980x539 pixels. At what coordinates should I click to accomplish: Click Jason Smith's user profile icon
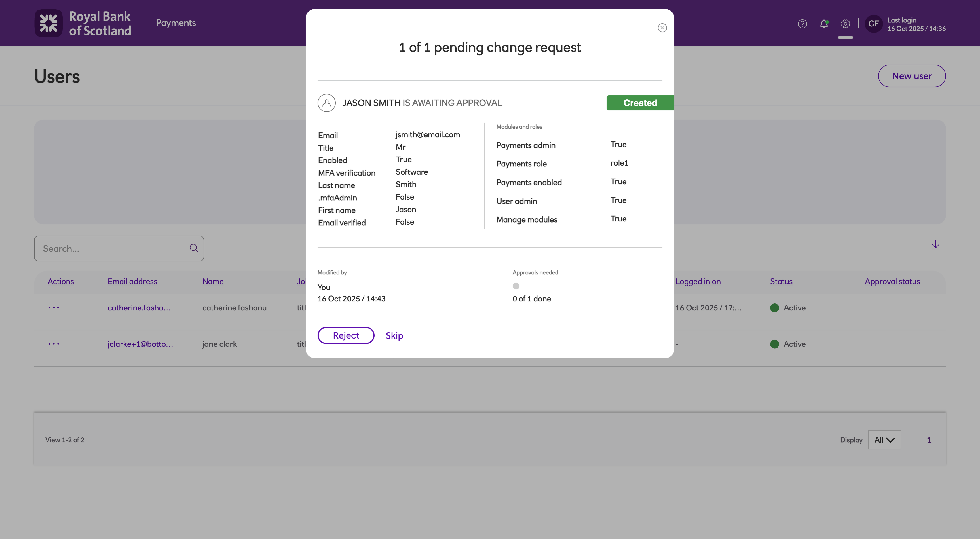click(326, 103)
